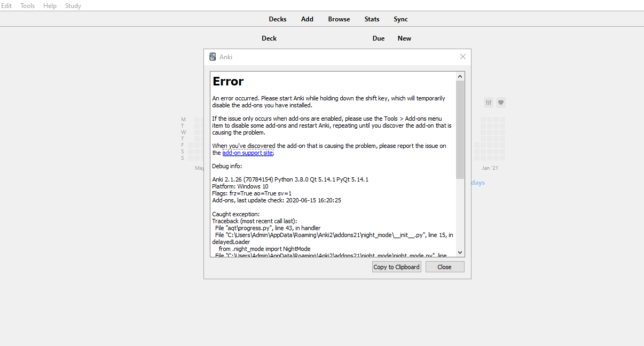Click 'Traceback (most recent call last):' line
Viewport: 644px width, 346px height.
pyautogui.click(x=254, y=221)
